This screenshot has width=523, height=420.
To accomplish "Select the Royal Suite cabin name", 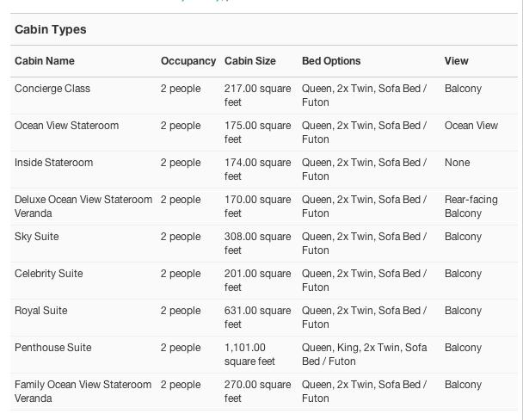I will 41,311.
